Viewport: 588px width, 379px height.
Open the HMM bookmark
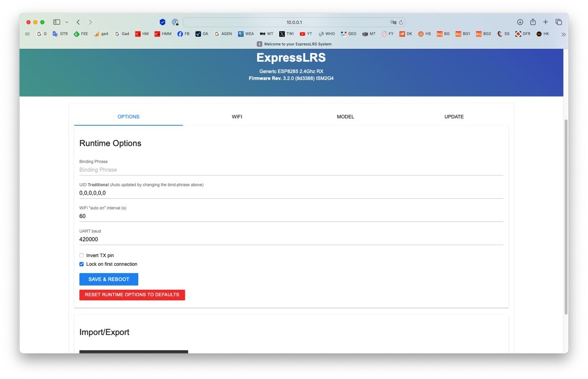[x=163, y=34]
